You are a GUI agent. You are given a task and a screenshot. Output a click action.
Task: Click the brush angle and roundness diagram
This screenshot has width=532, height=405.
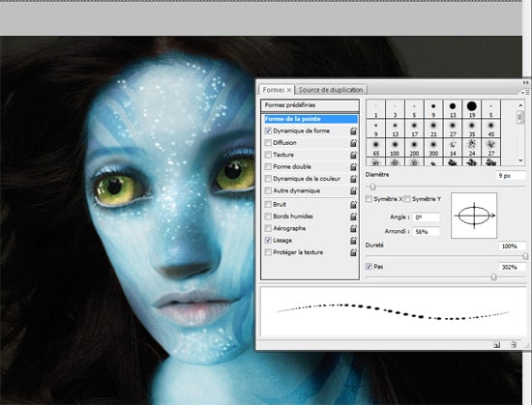point(474,216)
